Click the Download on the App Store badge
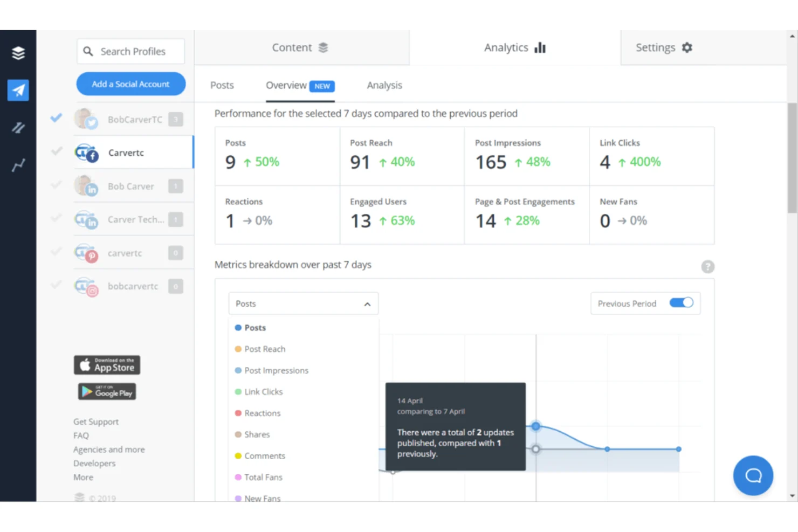Viewport: 798px width, 532px height. click(107, 365)
